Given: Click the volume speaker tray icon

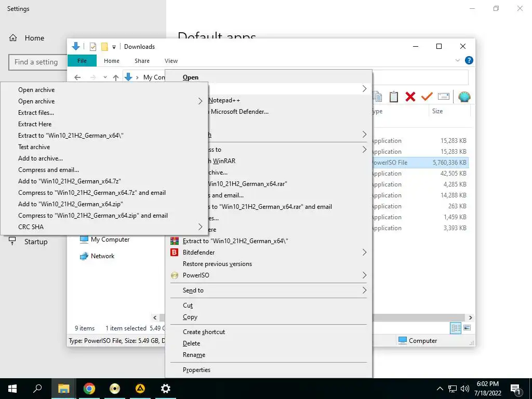Looking at the screenshot, I should tap(465, 389).
